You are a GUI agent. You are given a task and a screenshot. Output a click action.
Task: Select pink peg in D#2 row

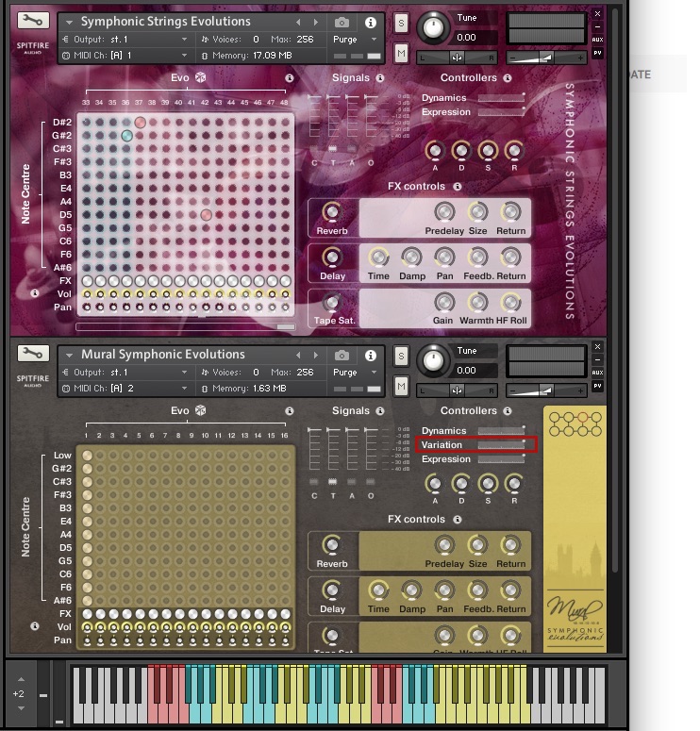(x=140, y=122)
